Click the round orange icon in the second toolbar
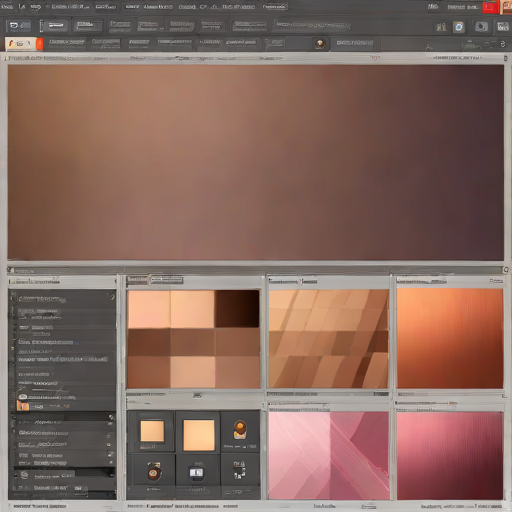This screenshot has height=512, width=512. tap(320, 43)
